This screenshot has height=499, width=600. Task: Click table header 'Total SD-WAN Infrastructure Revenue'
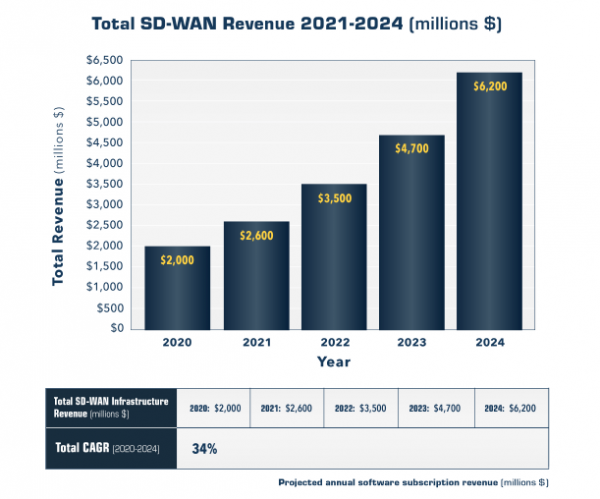pos(111,408)
